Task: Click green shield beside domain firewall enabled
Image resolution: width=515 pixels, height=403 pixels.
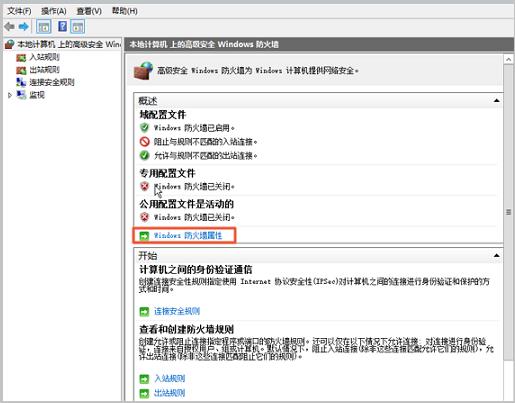Action: (x=144, y=128)
